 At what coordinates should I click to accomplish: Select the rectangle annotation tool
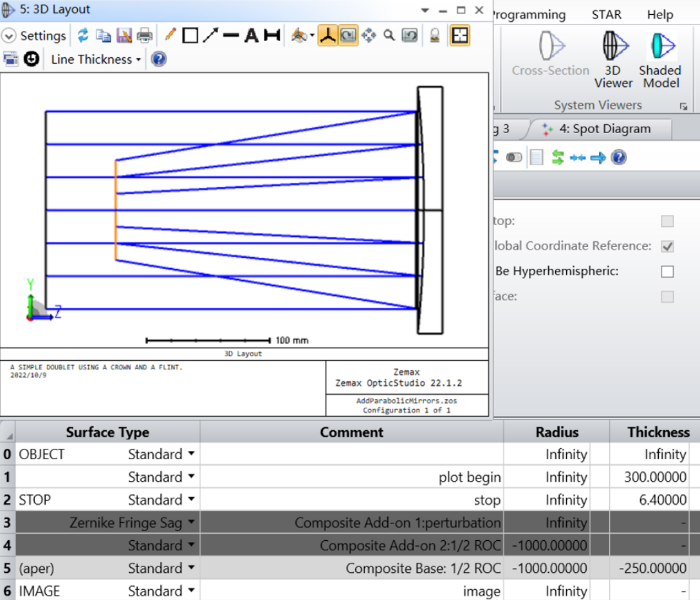click(190, 35)
